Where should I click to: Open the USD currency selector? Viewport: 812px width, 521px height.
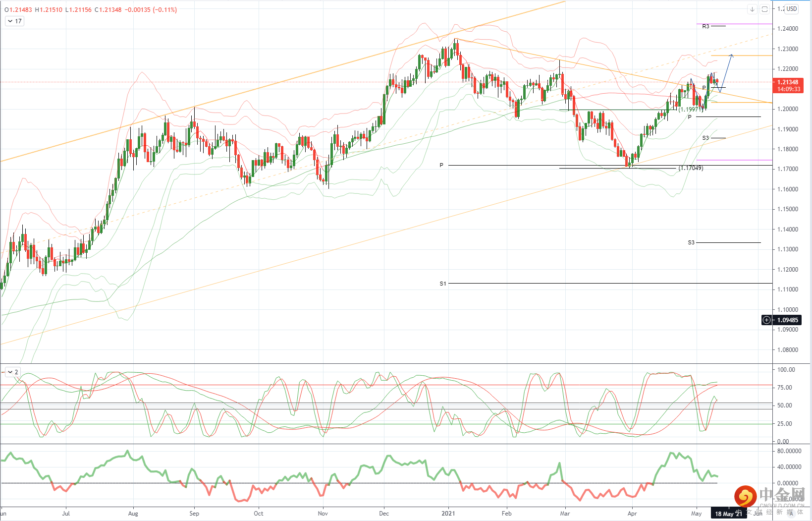(792, 9)
